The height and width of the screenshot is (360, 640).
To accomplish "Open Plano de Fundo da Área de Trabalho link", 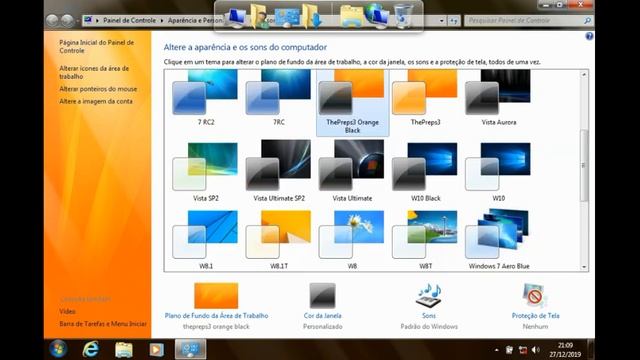I will (216, 316).
